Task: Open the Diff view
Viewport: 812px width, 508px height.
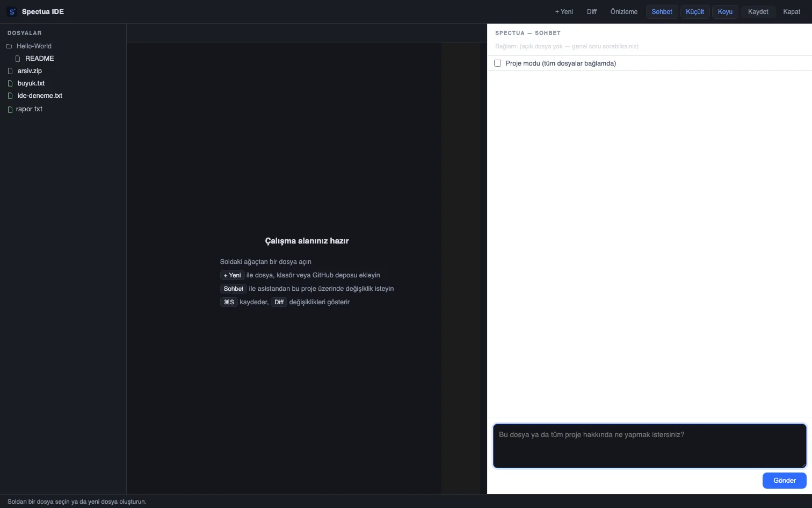Action: point(592,12)
